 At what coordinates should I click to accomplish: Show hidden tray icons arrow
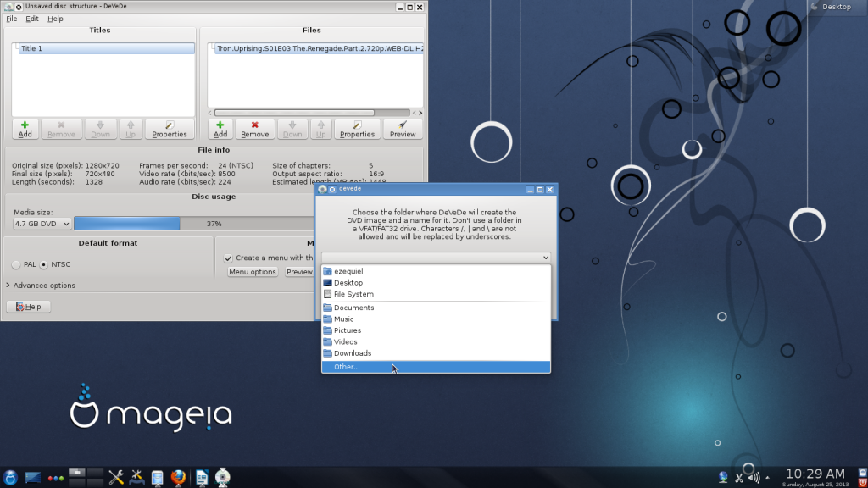(767, 478)
